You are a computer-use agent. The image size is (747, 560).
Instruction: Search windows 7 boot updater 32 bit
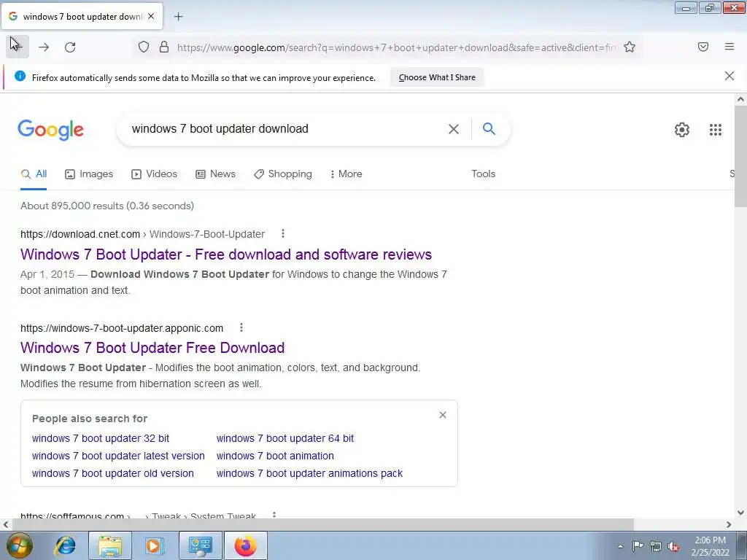pyautogui.click(x=101, y=438)
